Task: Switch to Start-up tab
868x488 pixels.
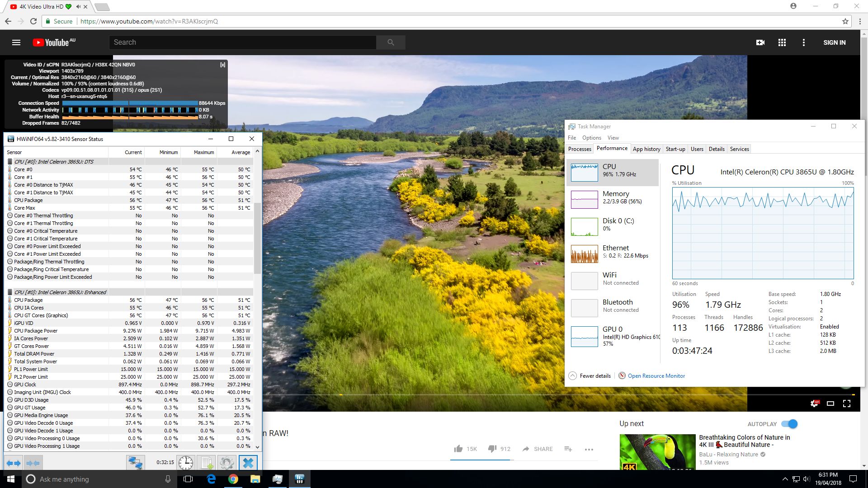Action: [675, 149]
